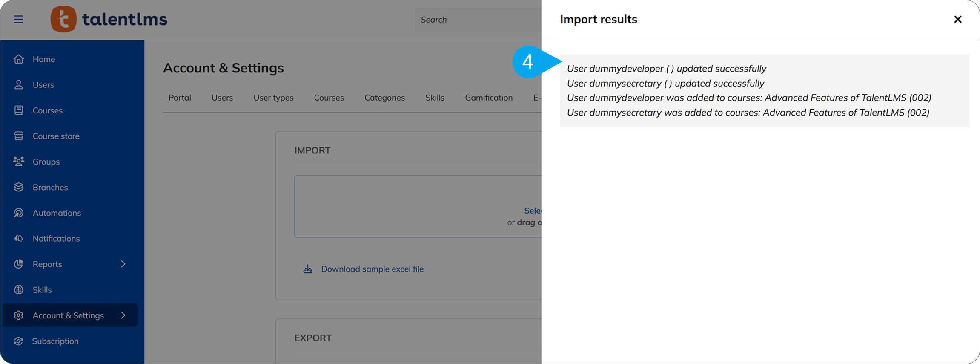The width and height of the screenshot is (980, 364).
Task: Switch to the Gamification tab
Action: 488,98
